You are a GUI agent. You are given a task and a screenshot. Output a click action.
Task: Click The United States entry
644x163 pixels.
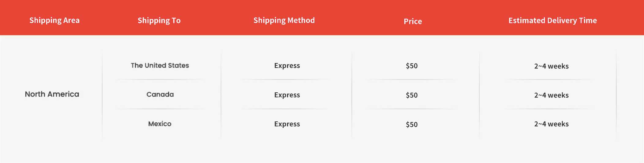(x=160, y=65)
